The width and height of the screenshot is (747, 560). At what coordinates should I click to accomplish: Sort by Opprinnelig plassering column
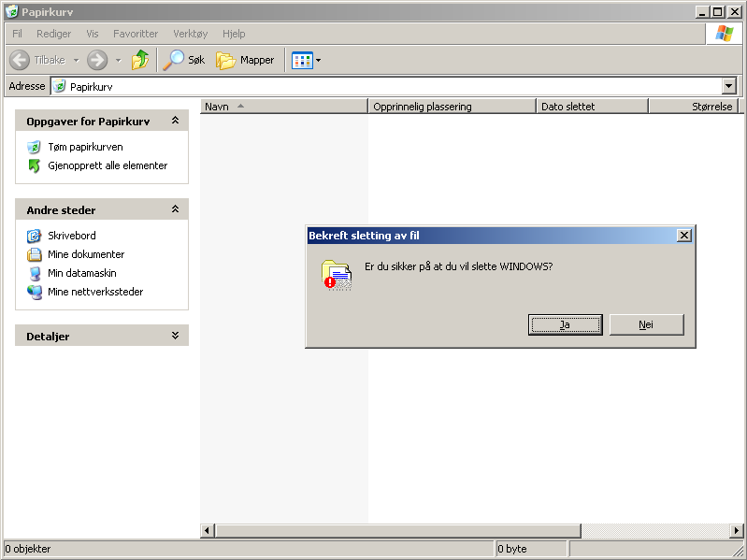click(453, 107)
